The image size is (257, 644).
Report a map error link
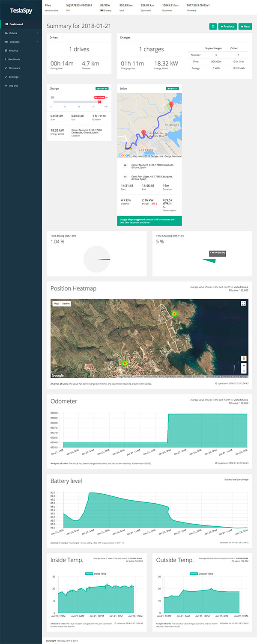point(235,377)
